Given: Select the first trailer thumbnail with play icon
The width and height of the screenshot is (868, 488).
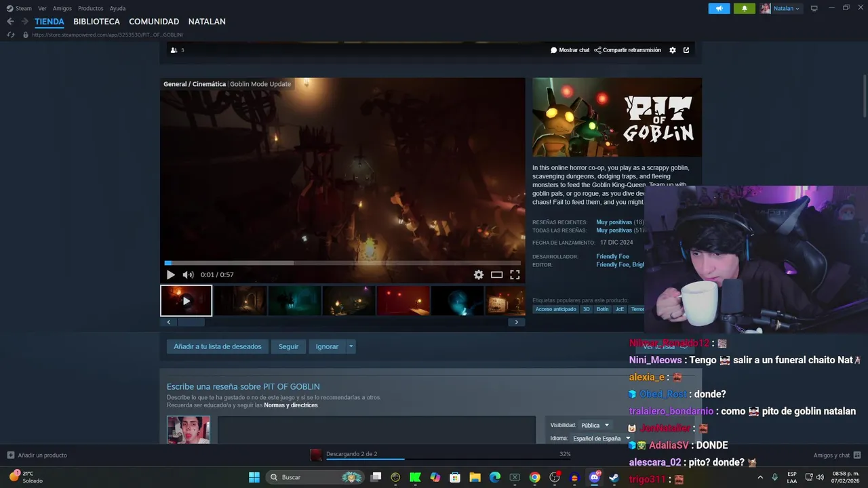Looking at the screenshot, I should (186, 300).
